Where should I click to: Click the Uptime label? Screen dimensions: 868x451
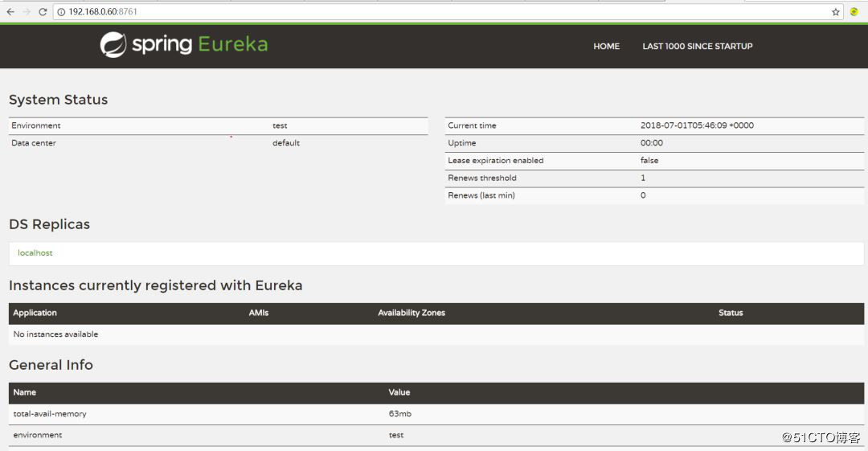tap(461, 143)
